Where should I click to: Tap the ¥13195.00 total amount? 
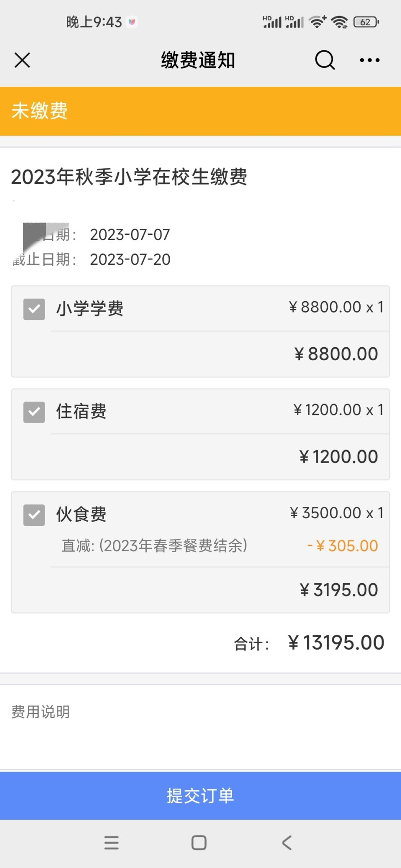pos(336,643)
